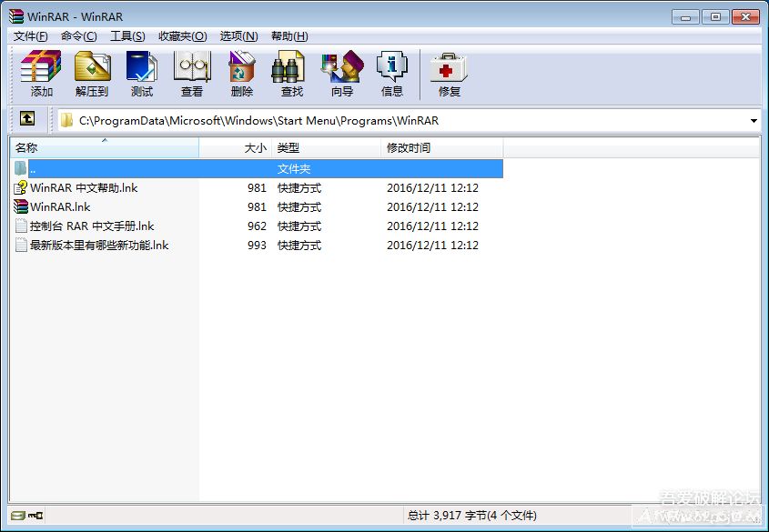Click the size value 962
Image resolution: width=769 pixels, height=532 pixels.
pyautogui.click(x=257, y=226)
